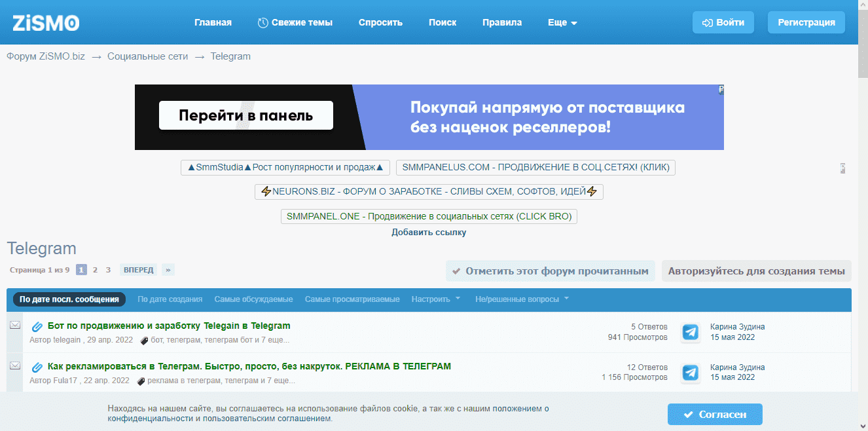Open the Спросить navigation item
868x431 pixels.
(x=380, y=22)
